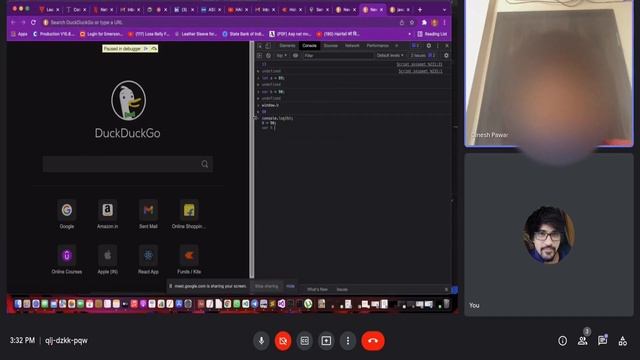Open DevTools settings gear in tab bar
640x360 pixels.
point(429,46)
